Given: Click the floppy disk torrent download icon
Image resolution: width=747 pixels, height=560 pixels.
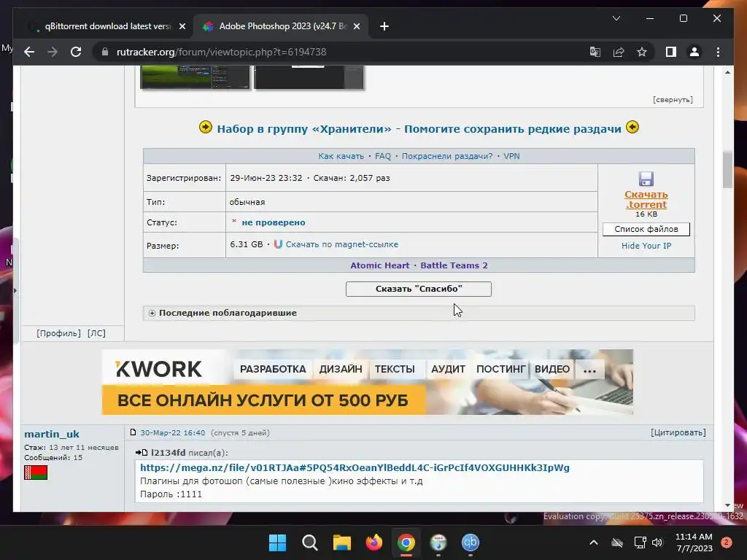Looking at the screenshot, I should (646, 179).
